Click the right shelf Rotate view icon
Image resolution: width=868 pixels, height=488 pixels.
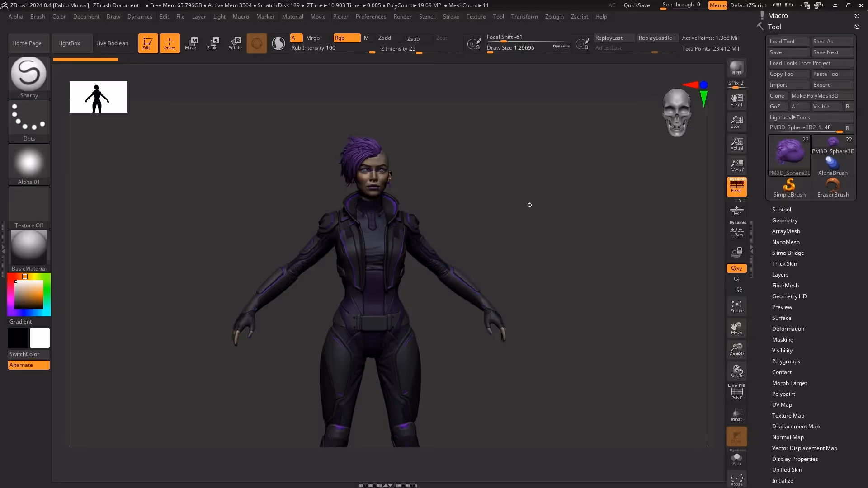point(736,371)
